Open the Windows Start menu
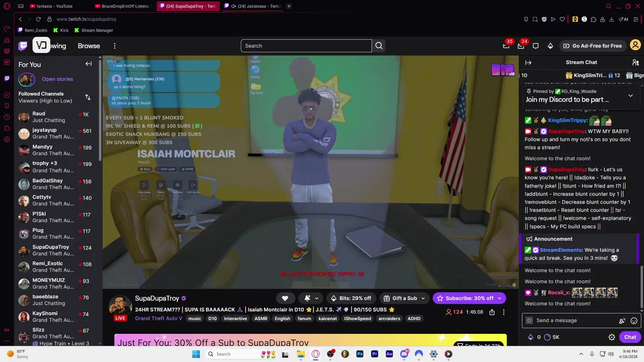The height and width of the screenshot is (362, 644). click(x=196, y=354)
